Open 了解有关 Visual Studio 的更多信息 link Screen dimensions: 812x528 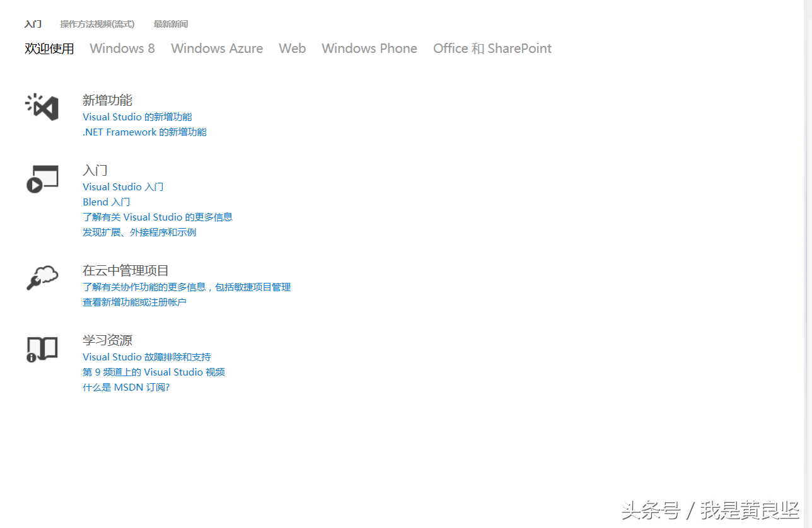tap(158, 217)
